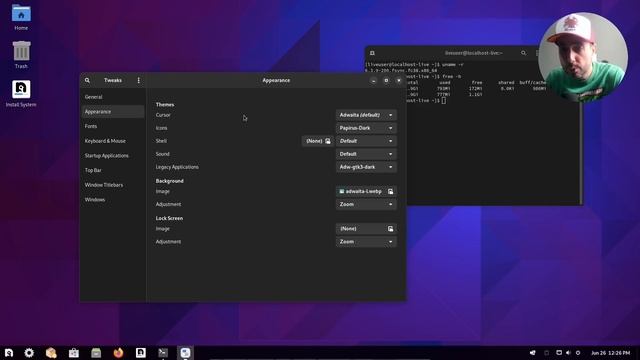The height and width of the screenshot is (360, 640).
Task: Select Appearance in the Tweaks sidebar
Action: (x=113, y=112)
